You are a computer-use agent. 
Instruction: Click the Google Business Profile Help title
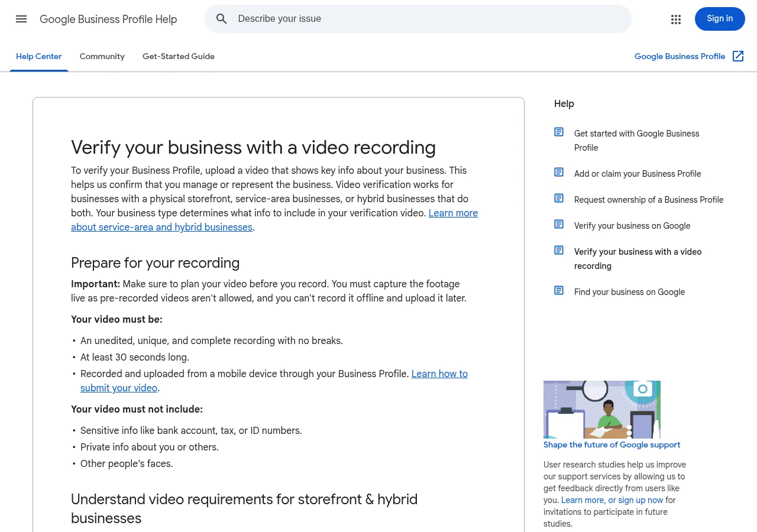108,19
